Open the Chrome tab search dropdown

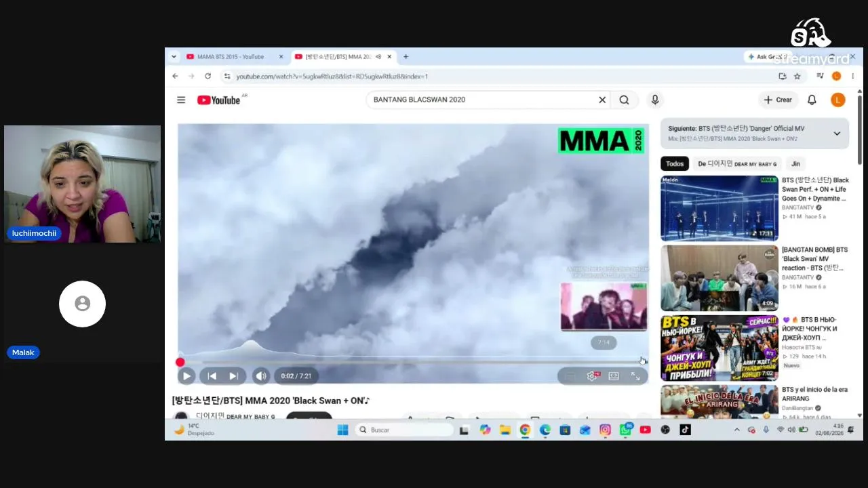(x=174, y=57)
